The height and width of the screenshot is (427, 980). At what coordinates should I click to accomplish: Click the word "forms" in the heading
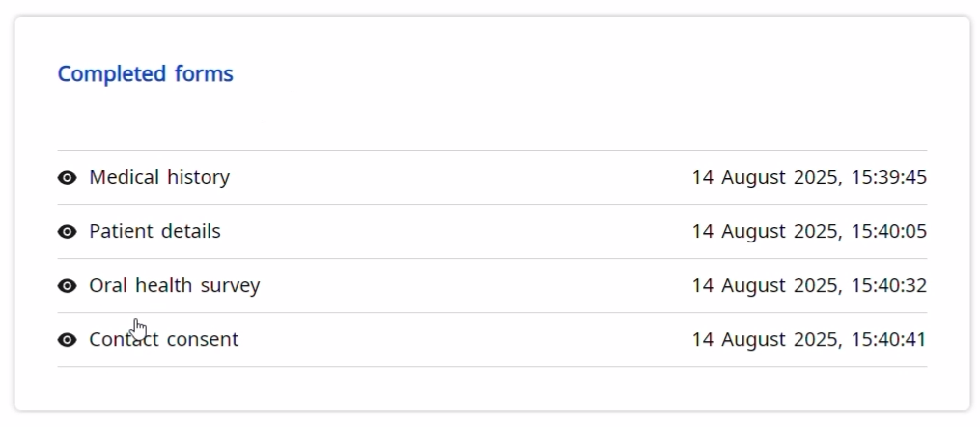pyautogui.click(x=204, y=74)
